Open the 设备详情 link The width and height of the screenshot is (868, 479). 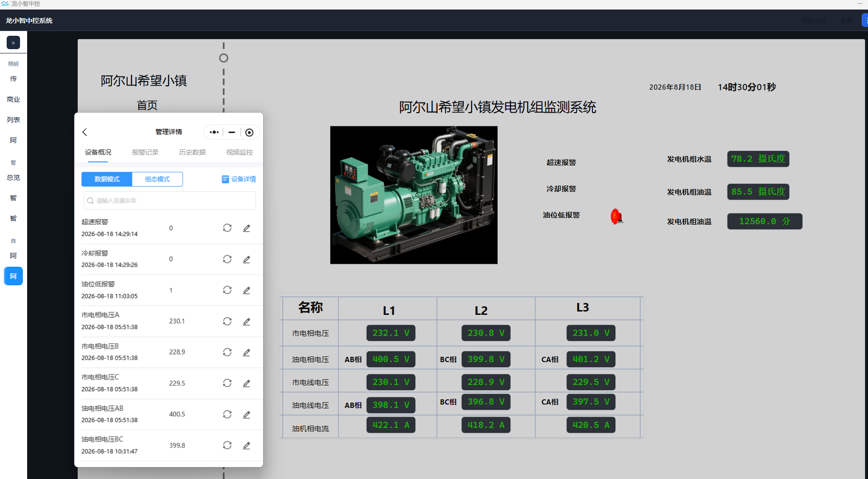pos(239,179)
